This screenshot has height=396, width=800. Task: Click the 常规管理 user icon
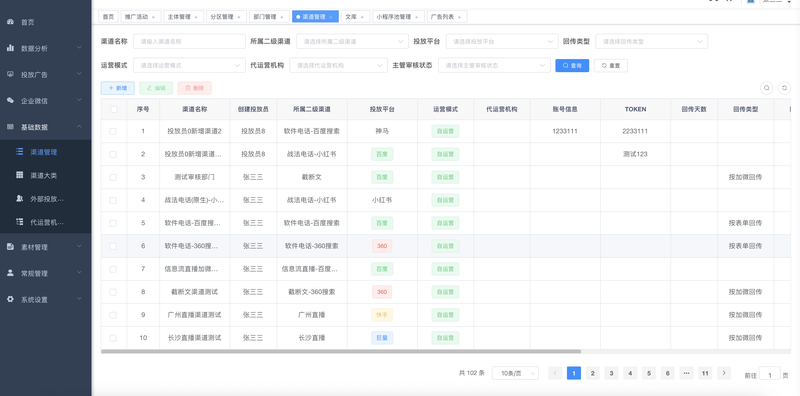(10, 273)
